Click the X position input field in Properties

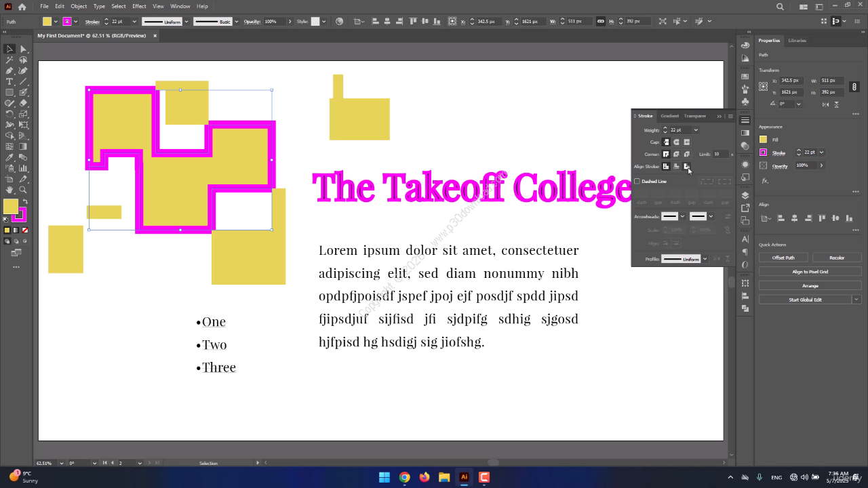[x=791, y=81]
